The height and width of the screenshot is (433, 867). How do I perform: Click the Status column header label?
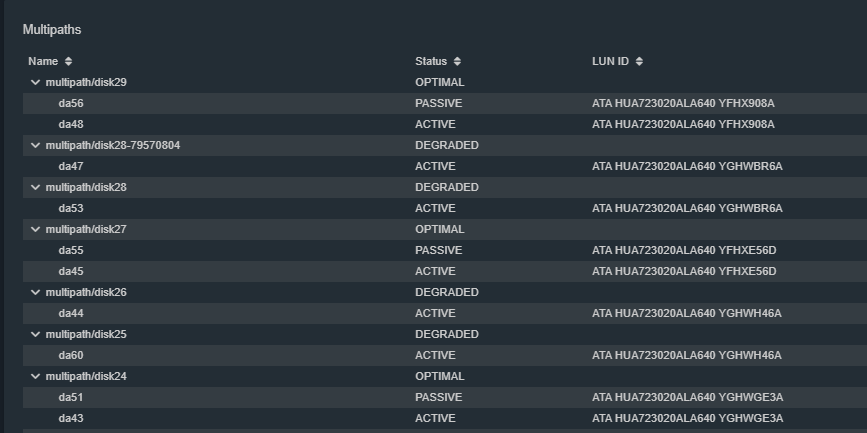point(431,61)
